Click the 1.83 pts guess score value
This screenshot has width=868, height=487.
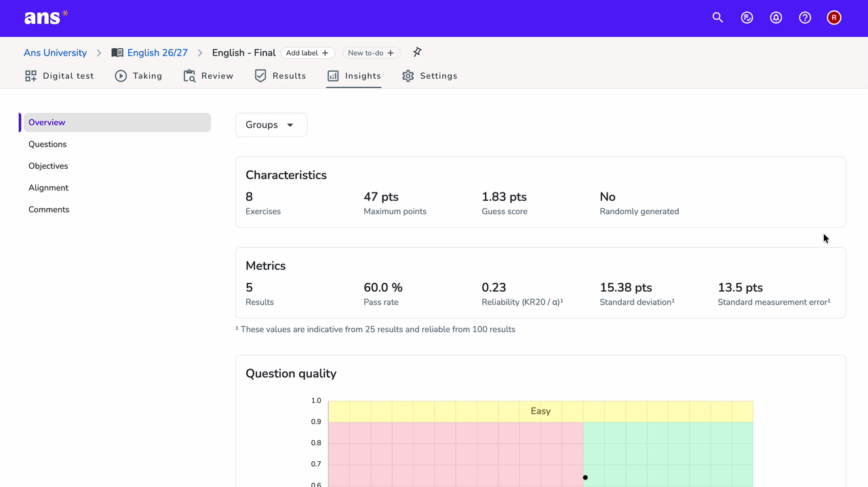pos(504,197)
